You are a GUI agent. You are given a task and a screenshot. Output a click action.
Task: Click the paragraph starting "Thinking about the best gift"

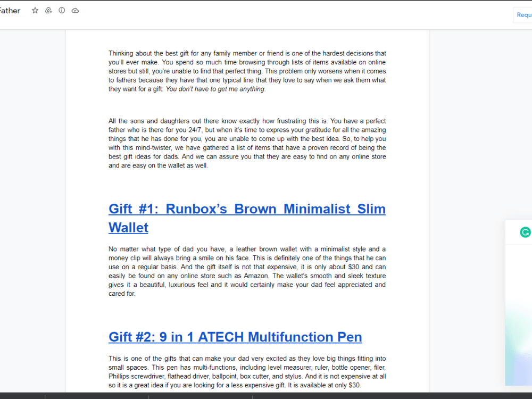247,71
